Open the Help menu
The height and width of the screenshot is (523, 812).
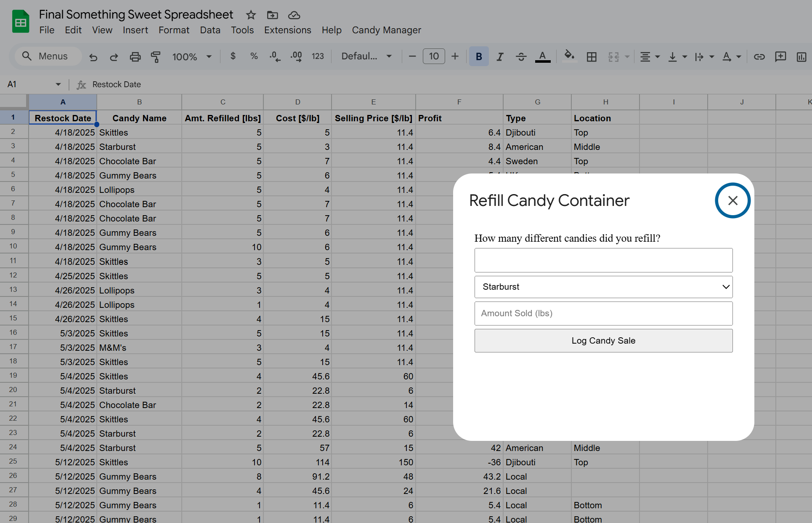(332, 30)
